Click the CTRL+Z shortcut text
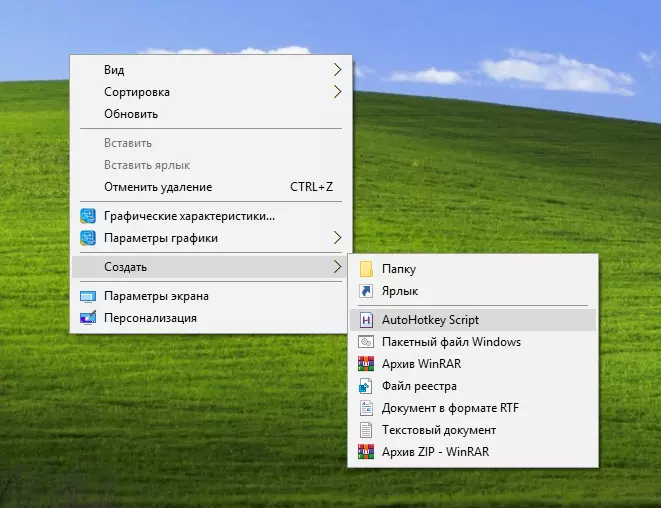This screenshot has height=508, width=661. click(x=312, y=187)
